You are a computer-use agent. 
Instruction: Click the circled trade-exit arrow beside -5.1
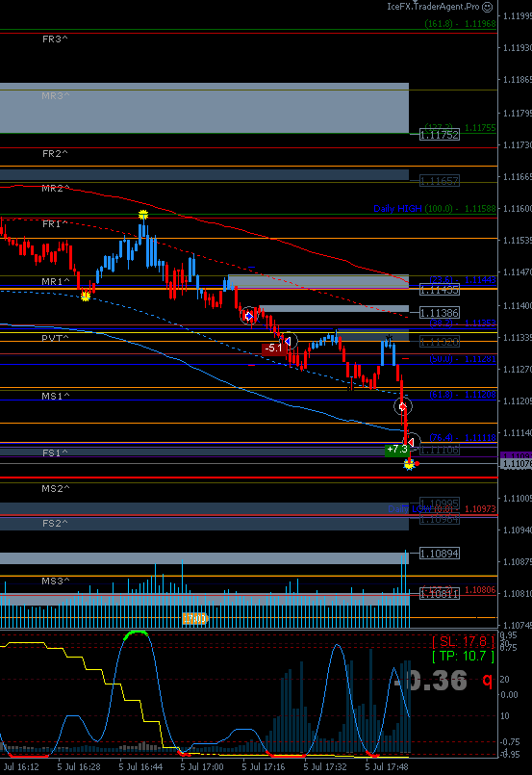(x=289, y=341)
